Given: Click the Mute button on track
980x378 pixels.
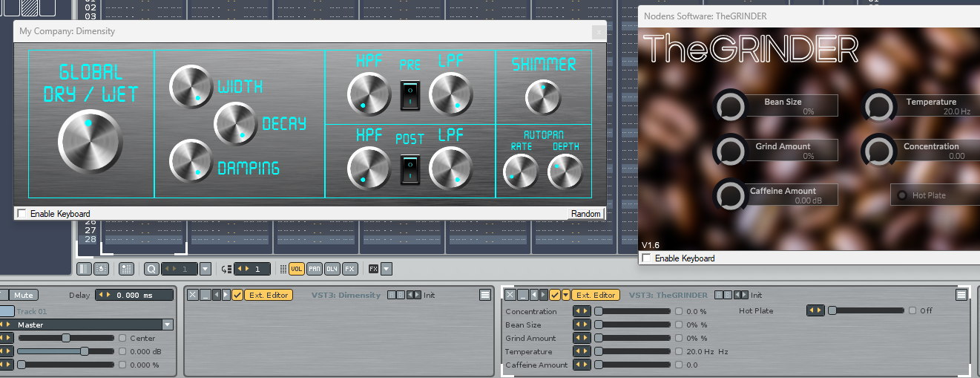Looking at the screenshot, I should coord(24,295).
